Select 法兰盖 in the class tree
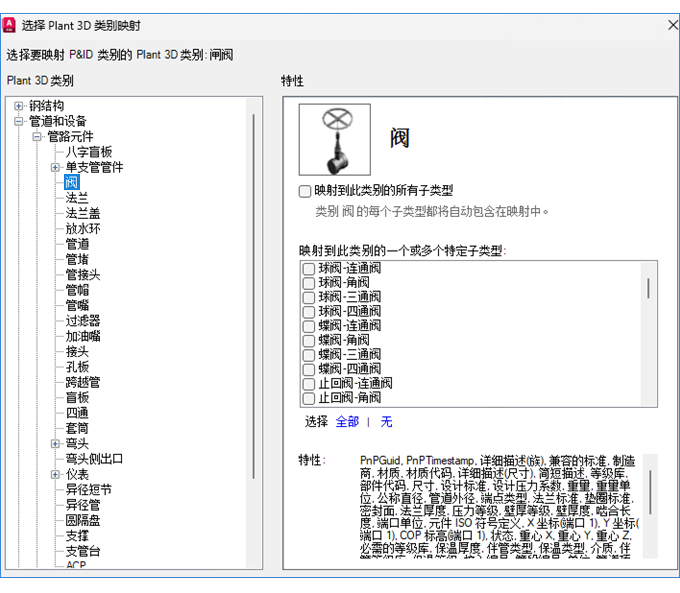The width and height of the screenshot is (680, 593). pos(83,213)
